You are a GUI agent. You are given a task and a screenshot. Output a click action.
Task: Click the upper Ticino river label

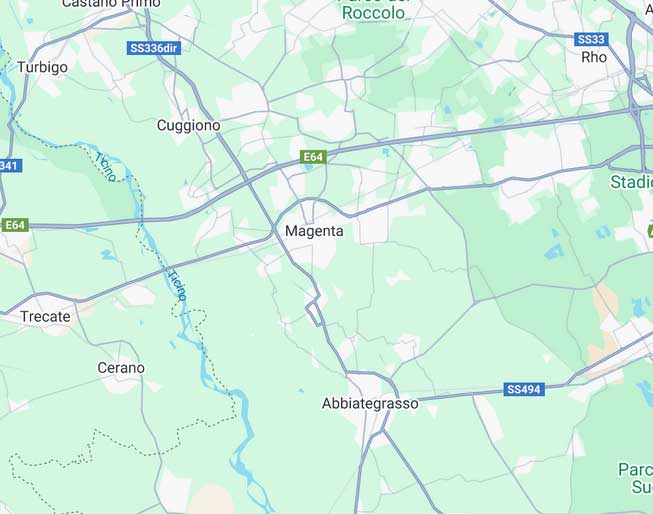[x=105, y=167]
